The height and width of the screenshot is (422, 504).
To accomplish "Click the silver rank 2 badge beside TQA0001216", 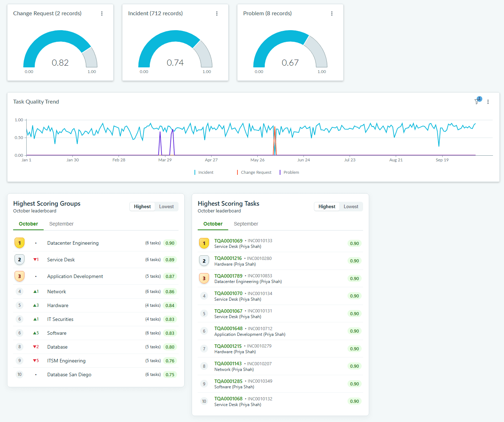I will [x=204, y=261].
